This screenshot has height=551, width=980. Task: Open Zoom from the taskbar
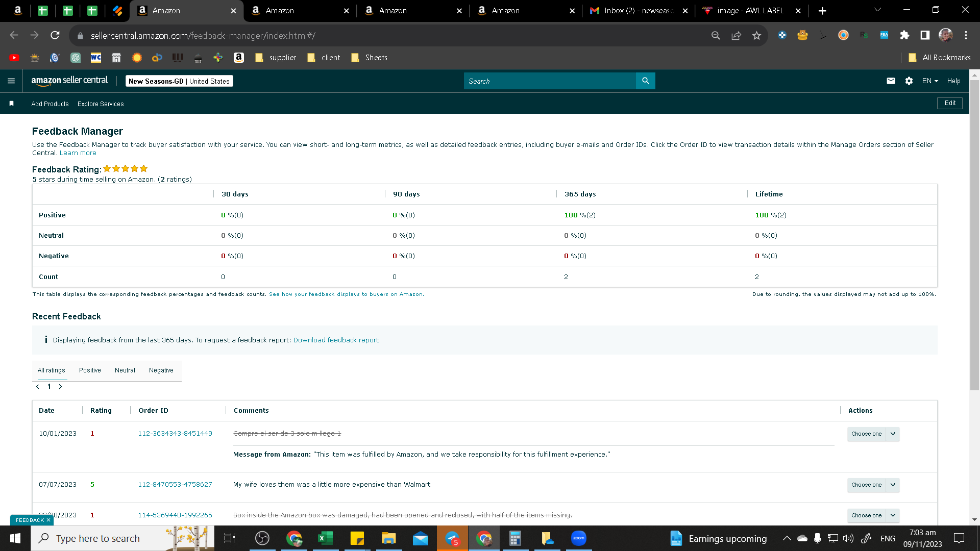point(579,538)
